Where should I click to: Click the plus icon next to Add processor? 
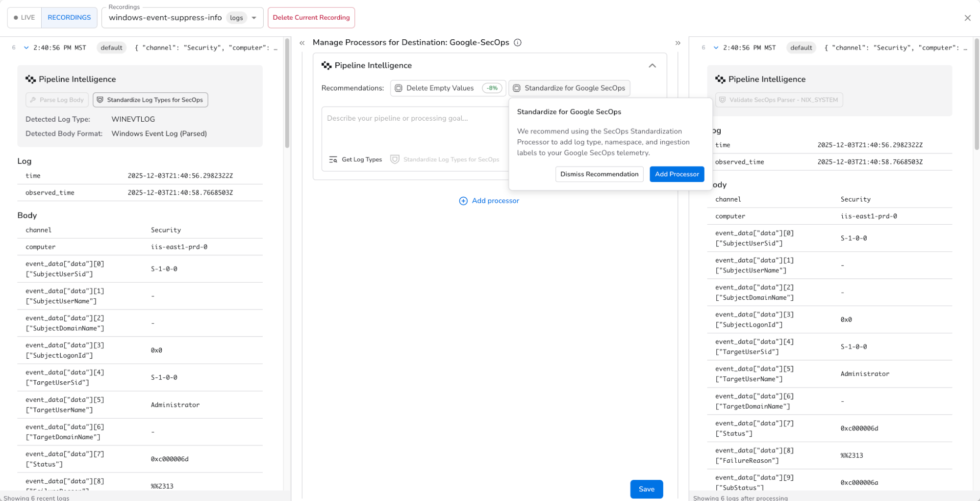[463, 201]
